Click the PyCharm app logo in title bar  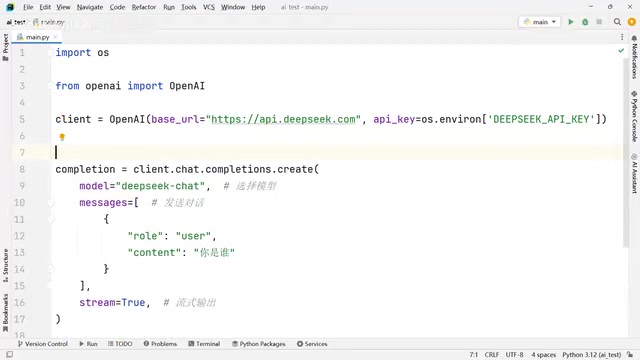(10, 7)
